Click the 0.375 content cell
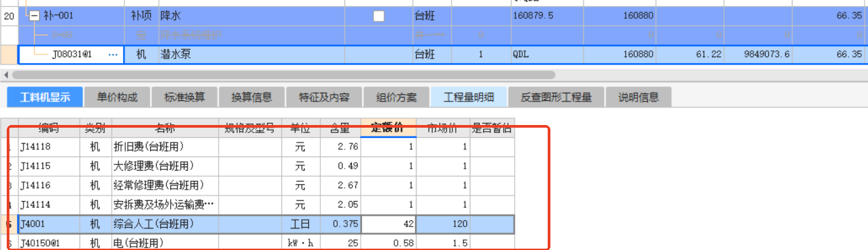Screen dimensions: 868x250 click(340, 224)
